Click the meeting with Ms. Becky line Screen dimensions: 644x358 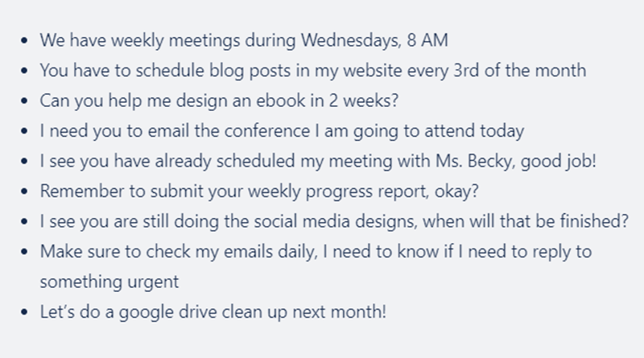click(318, 162)
